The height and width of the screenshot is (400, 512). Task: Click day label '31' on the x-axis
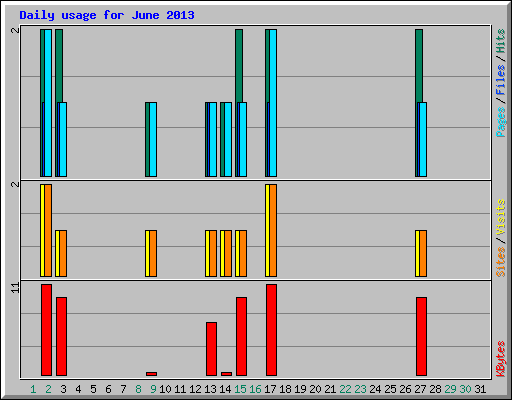point(480,389)
